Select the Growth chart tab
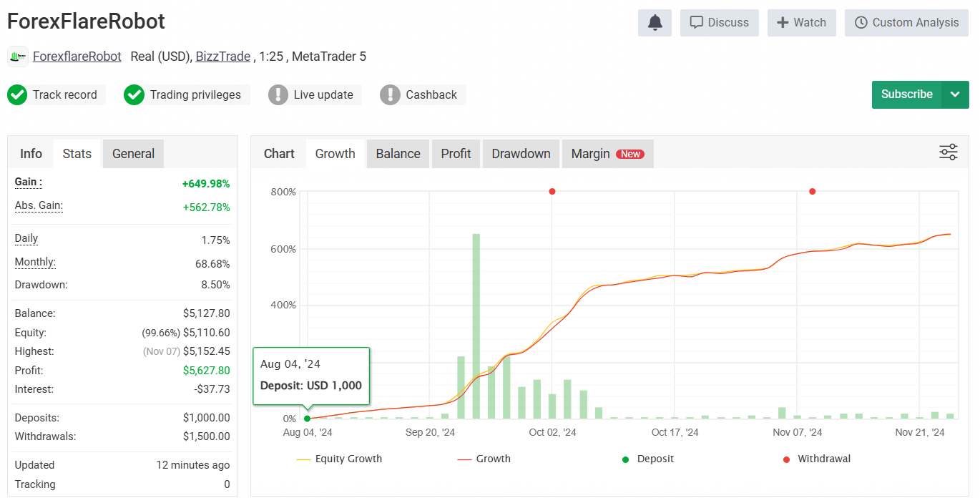This screenshot has height=498, width=980. click(x=335, y=154)
